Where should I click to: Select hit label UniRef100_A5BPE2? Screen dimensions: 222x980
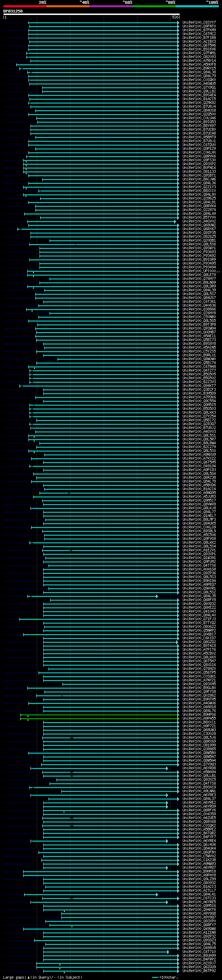[x=199, y=829]
